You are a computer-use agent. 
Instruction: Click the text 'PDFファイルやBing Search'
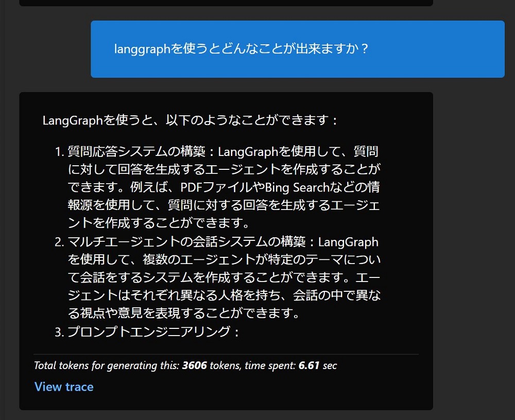point(254,187)
